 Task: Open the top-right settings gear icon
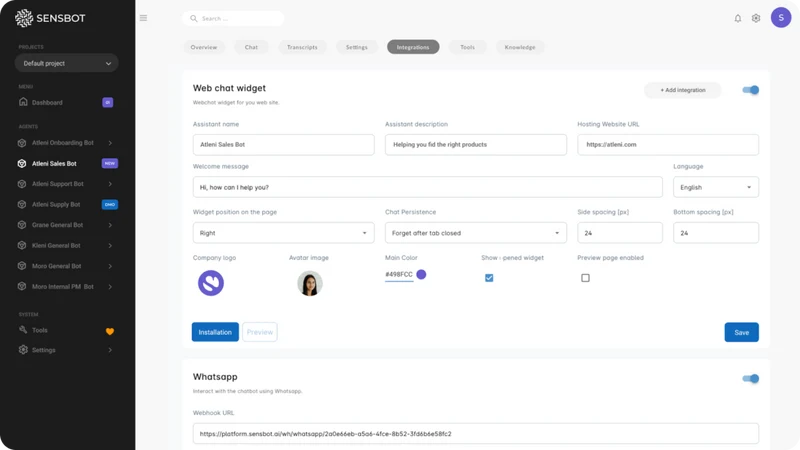click(756, 18)
